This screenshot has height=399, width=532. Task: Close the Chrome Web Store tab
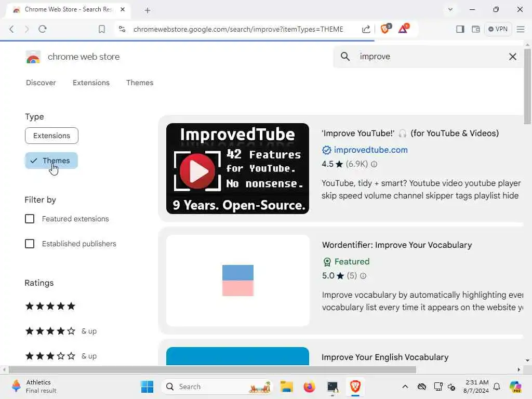[123, 9]
